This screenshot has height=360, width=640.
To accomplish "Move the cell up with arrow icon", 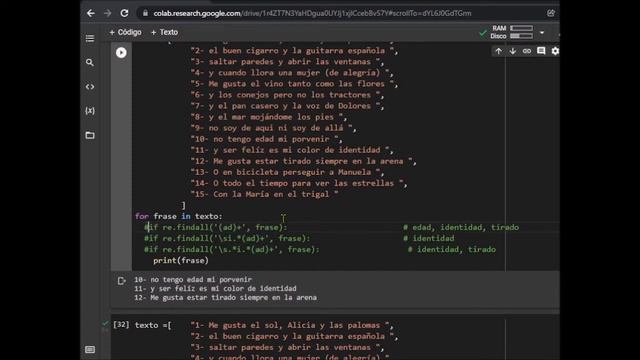I will point(498,51).
